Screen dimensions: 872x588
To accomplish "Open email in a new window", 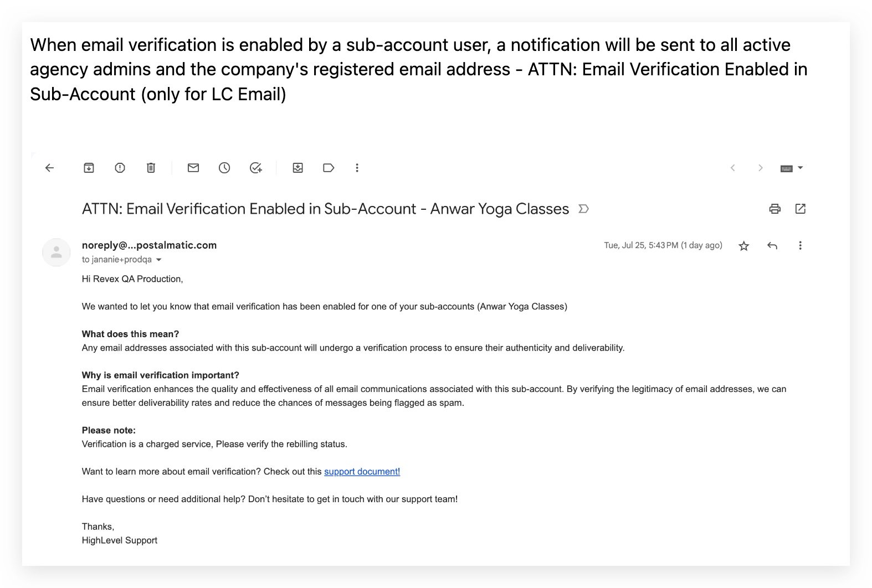I will pyautogui.click(x=800, y=209).
